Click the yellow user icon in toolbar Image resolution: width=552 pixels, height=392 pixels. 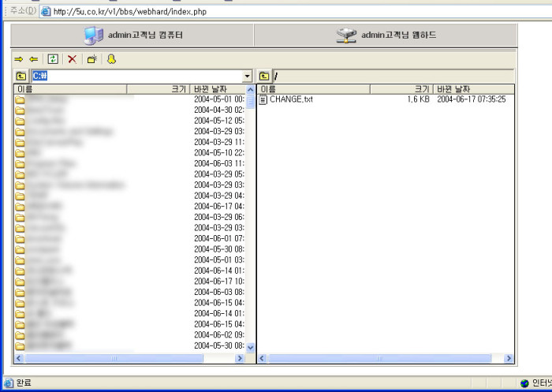point(111,59)
